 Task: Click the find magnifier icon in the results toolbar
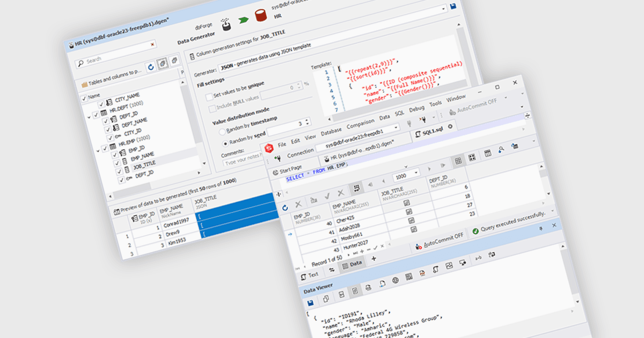(x=501, y=150)
